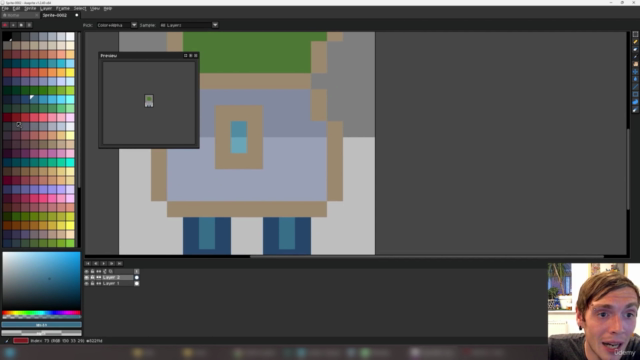Select the Eyedropper tool
Viewport: 640px width, 360px height.
coord(635,57)
